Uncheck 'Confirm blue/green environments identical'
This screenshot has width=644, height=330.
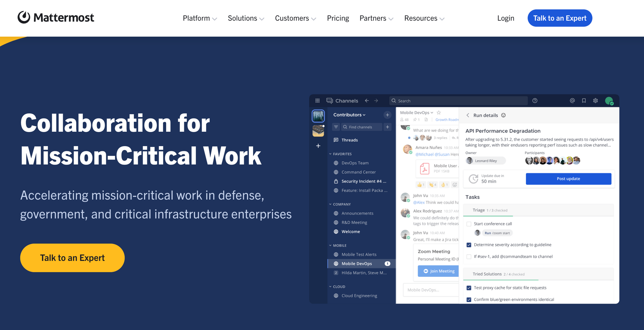(469, 300)
